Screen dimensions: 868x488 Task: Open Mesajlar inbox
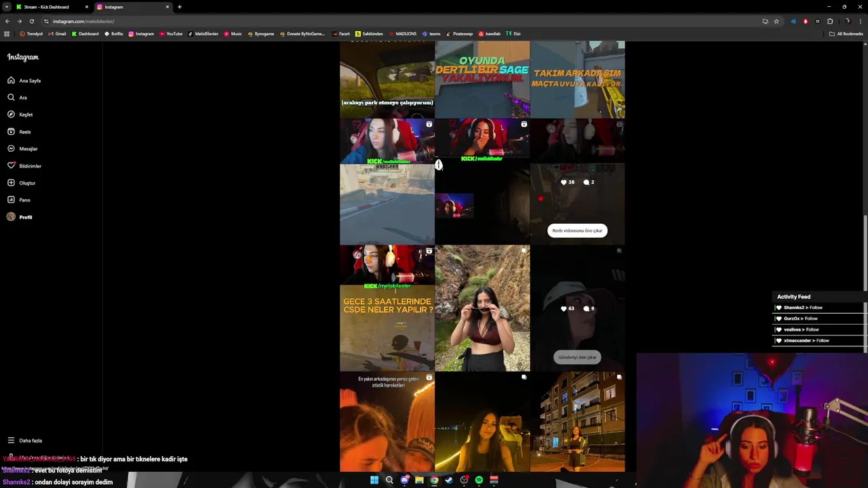[x=22, y=148]
